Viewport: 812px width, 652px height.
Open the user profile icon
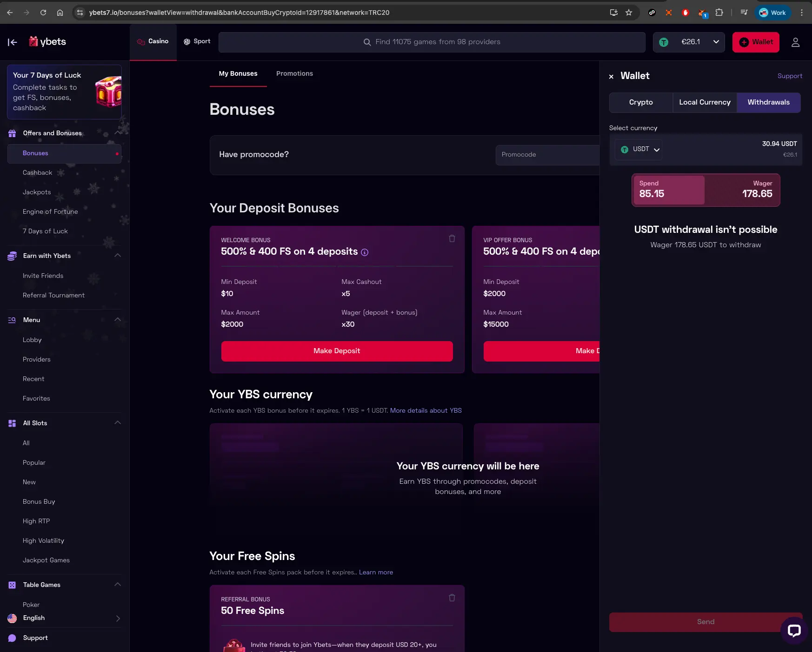click(795, 42)
